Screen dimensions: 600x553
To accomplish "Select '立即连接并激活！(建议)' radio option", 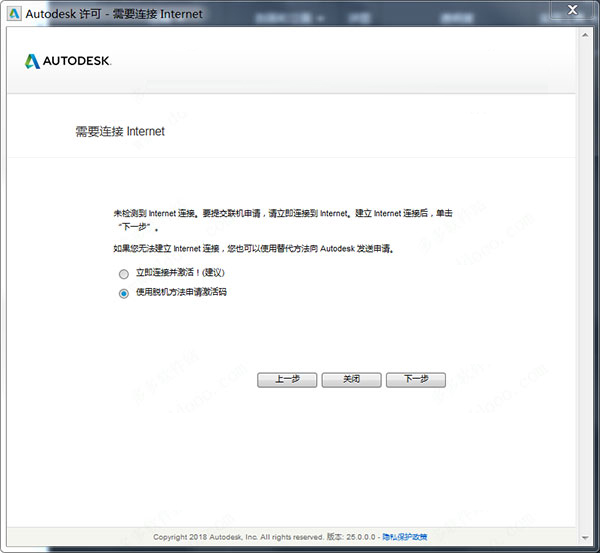I will [x=124, y=274].
